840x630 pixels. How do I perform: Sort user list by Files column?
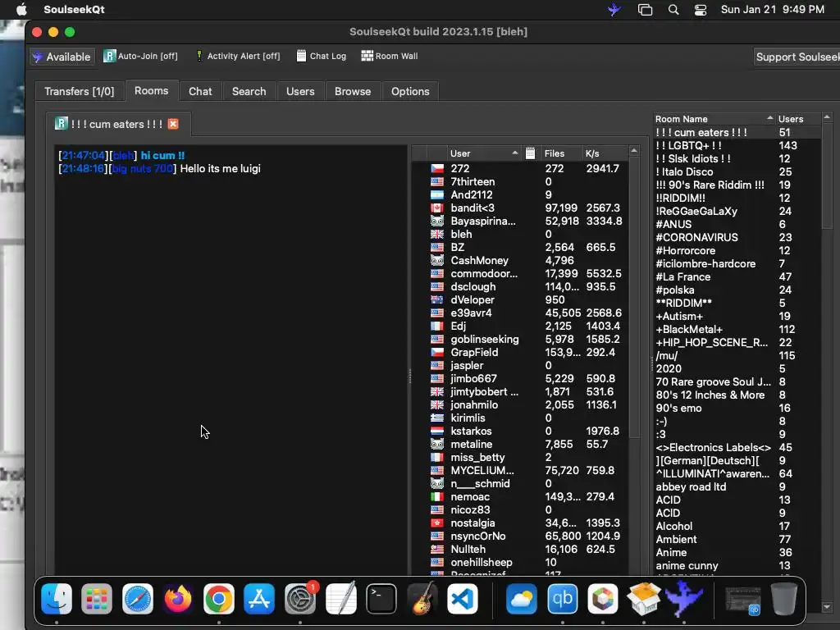[560, 153]
